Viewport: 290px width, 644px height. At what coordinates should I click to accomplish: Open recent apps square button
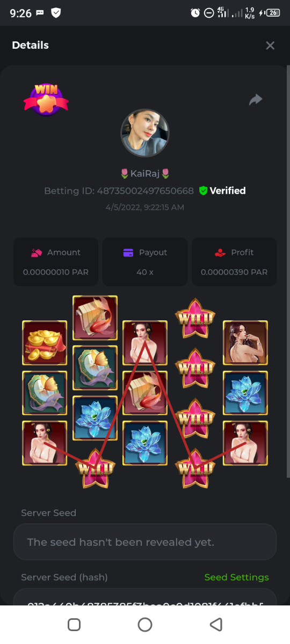click(x=74, y=625)
